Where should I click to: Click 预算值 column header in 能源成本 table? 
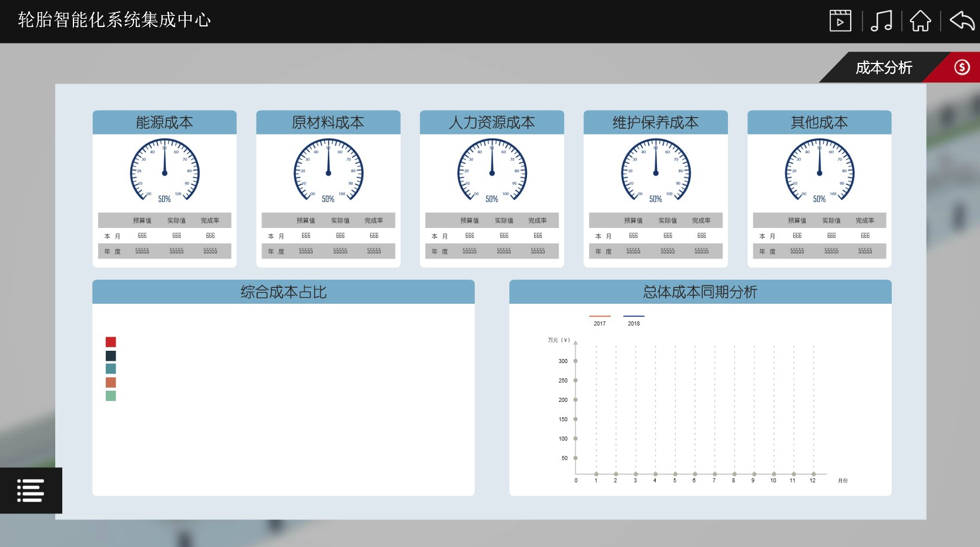coord(142,220)
